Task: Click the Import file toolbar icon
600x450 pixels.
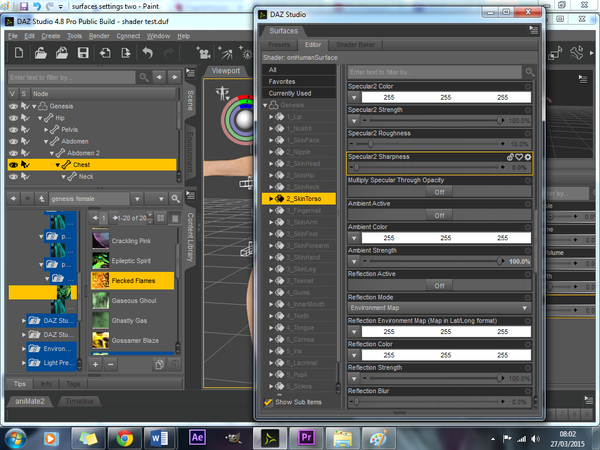Action: 104,53
